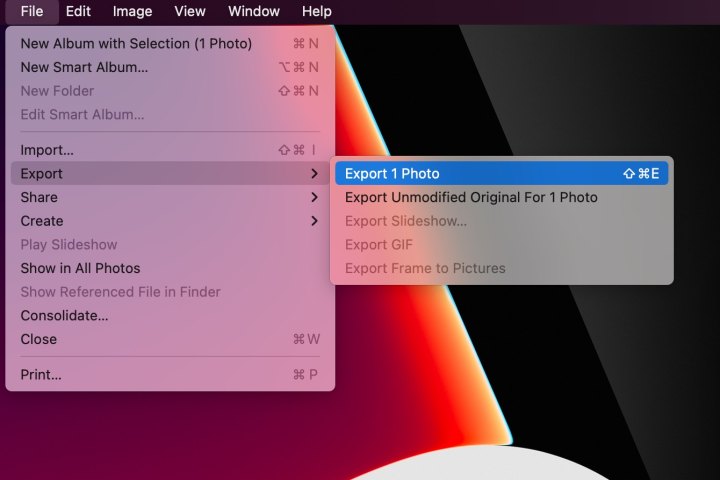Screen dimensions: 720x480
Task: Select New Smart Album… option
Action: pyautogui.click(x=84, y=67)
